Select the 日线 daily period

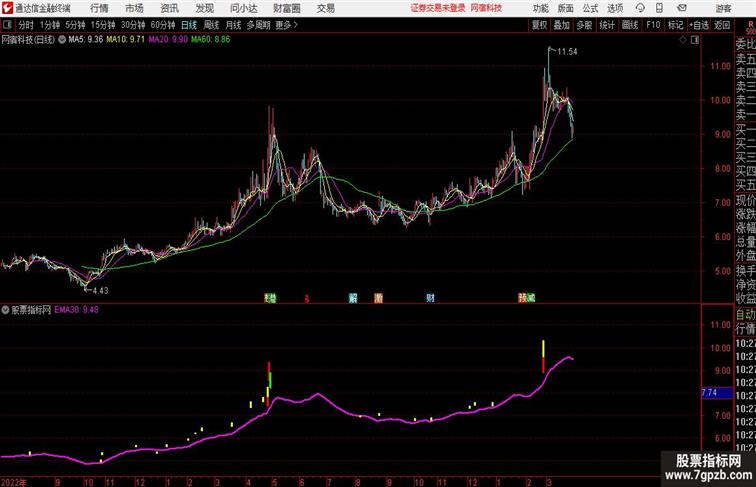click(189, 25)
